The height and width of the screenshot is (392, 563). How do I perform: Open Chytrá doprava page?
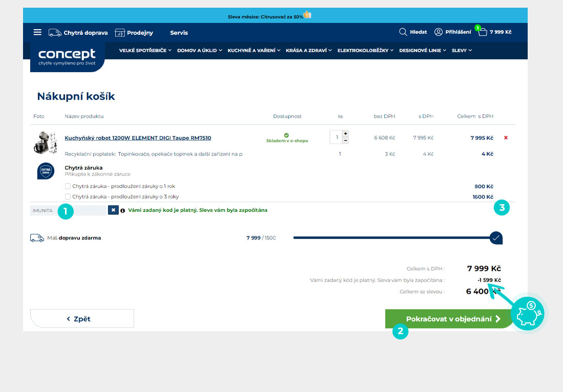pyautogui.click(x=86, y=33)
